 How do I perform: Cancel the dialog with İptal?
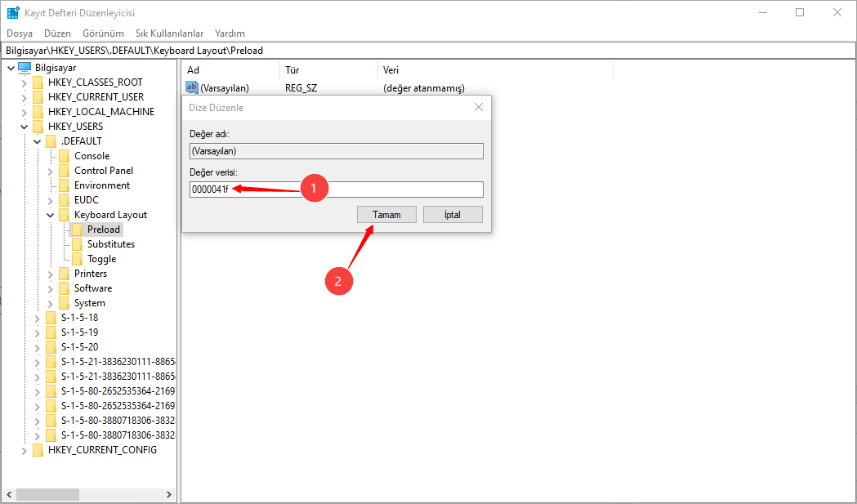coord(453,215)
